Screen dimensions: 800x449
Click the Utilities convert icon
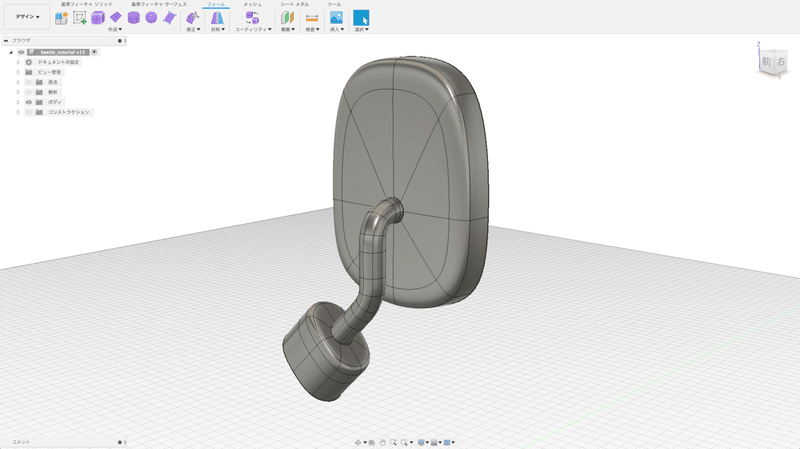tap(252, 18)
